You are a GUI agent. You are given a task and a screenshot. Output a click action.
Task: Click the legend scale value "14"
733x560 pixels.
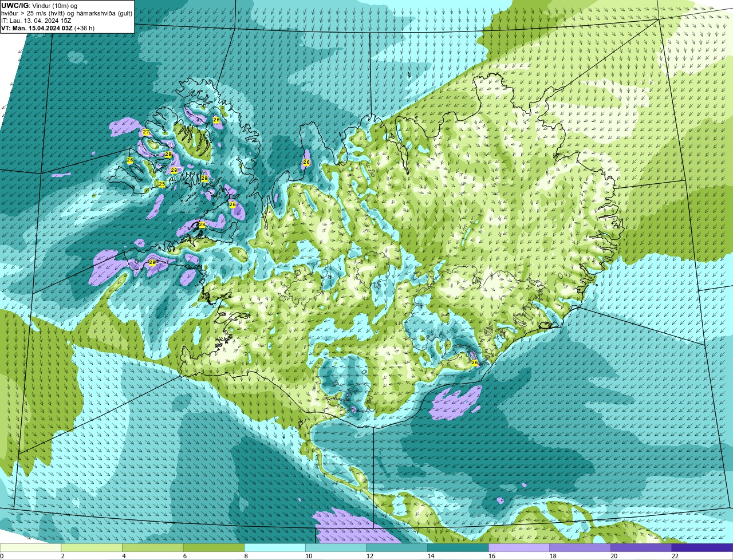coord(431,556)
